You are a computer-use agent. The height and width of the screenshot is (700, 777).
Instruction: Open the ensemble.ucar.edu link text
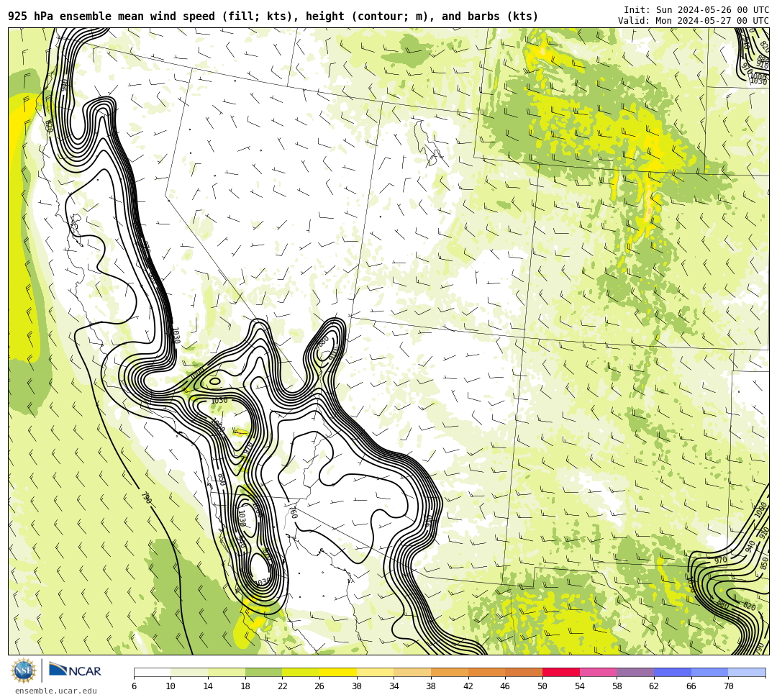point(55,691)
